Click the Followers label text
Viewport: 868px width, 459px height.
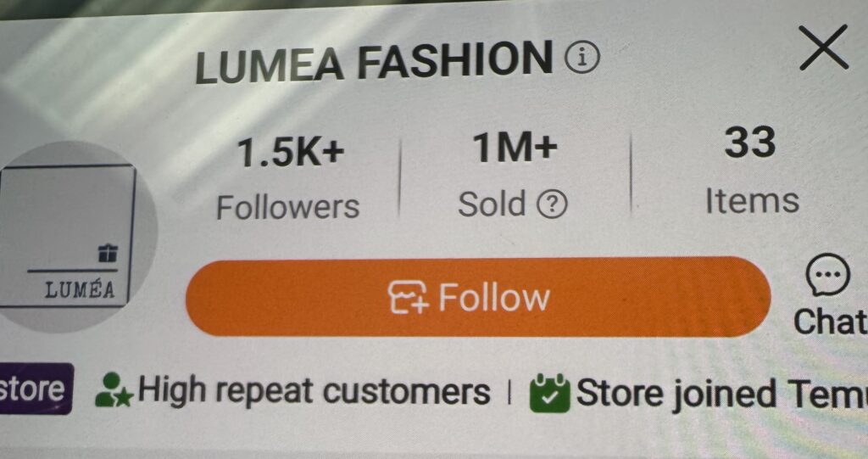pyautogui.click(x=288, y=207)
